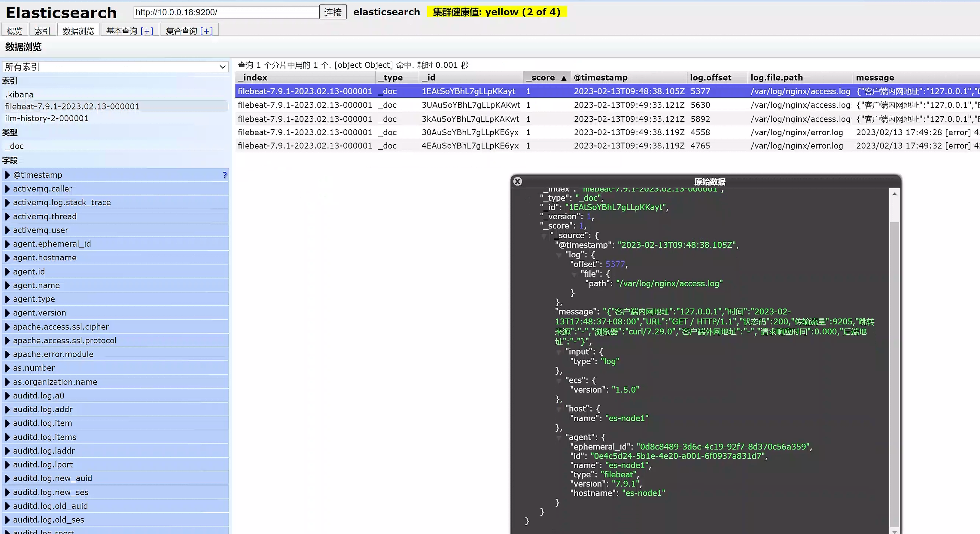Click the _score column sort arrow

(x=564, y=78)
